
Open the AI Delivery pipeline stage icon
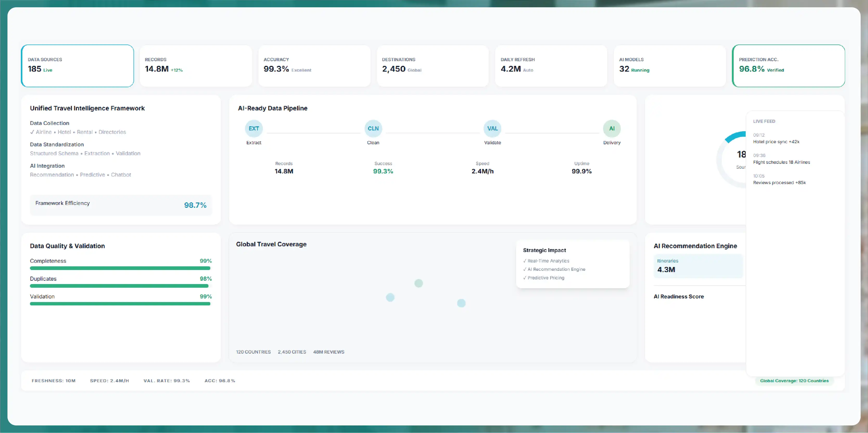[x=612, y=128]
